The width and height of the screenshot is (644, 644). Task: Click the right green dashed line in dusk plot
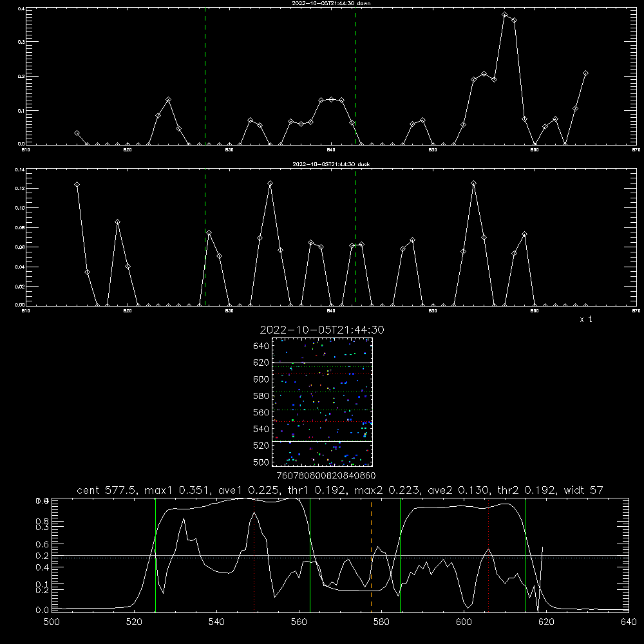click(x=355, y=237)
